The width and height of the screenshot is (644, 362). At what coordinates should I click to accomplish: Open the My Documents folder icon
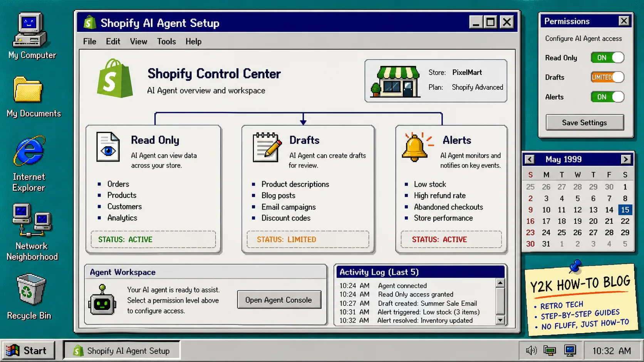28,89
